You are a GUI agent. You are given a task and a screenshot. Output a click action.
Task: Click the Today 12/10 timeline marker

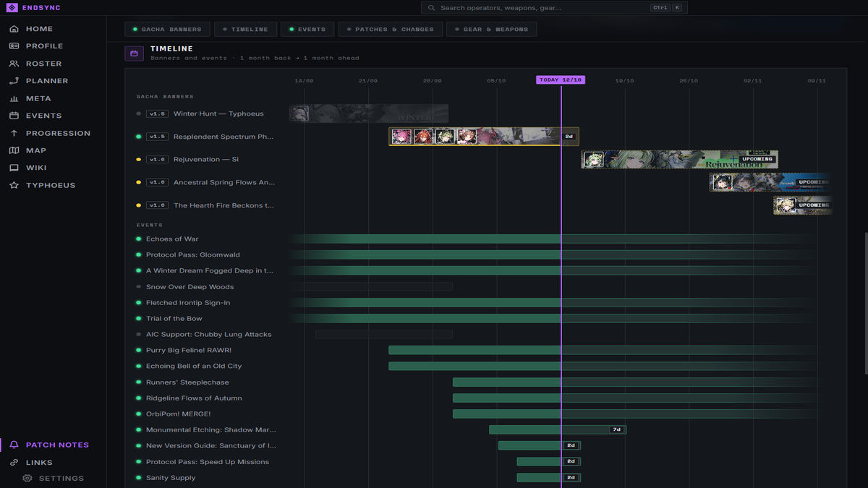pyautogui.click(x=561, y=80)
